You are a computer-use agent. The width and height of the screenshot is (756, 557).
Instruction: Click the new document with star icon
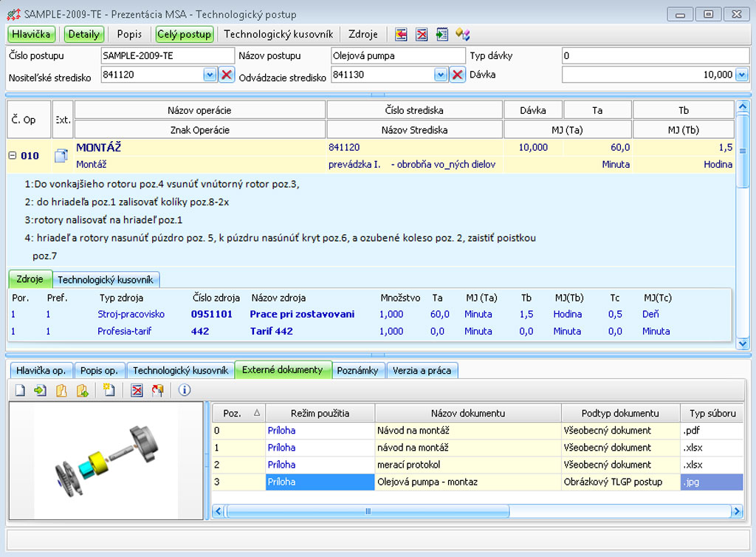click(109, 390)
